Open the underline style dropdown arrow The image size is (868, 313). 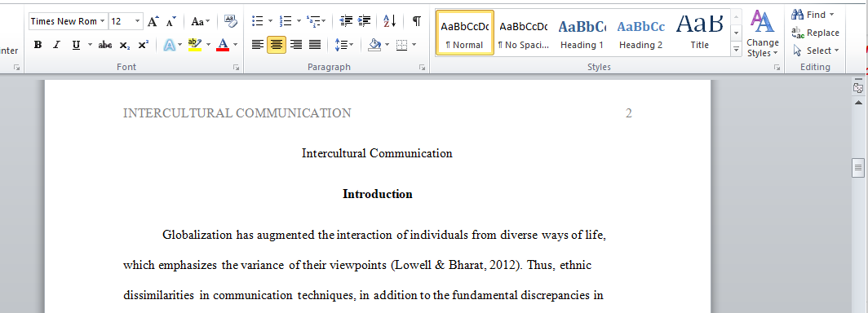(91, 45)
